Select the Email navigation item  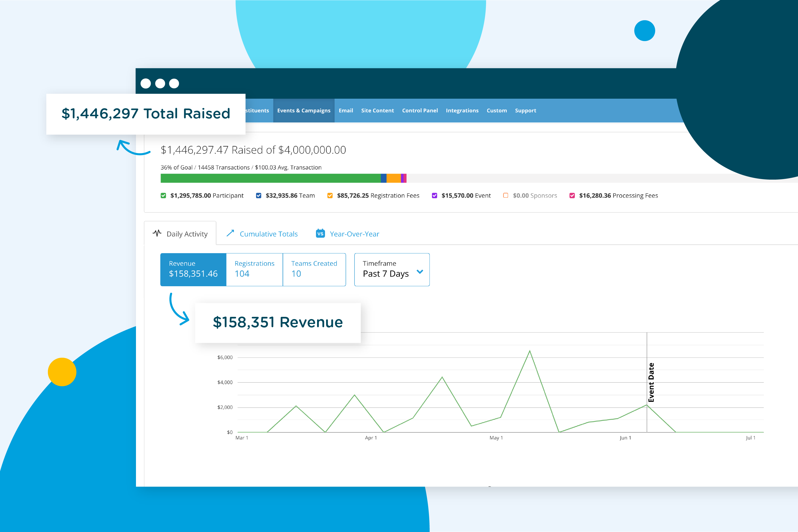tap(346, 110)
